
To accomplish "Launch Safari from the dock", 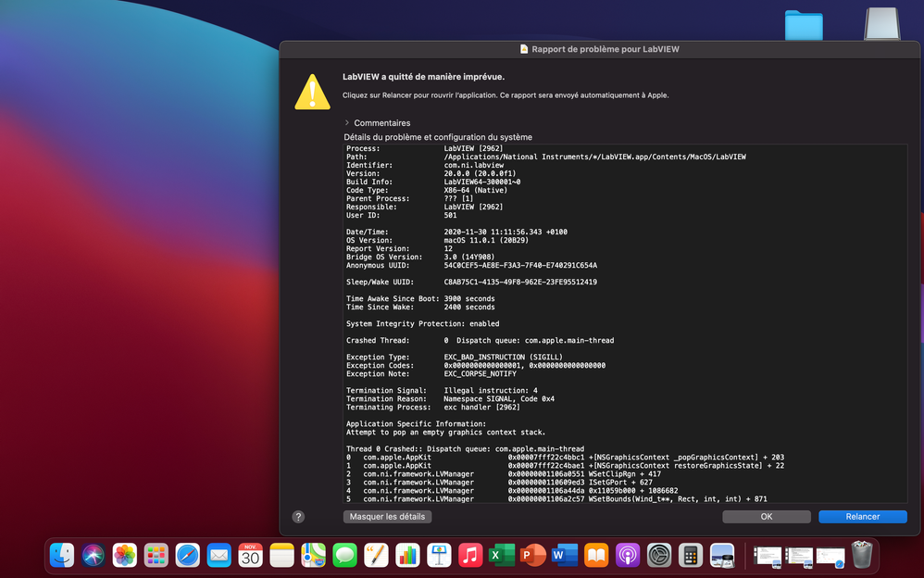I will [x=187, y=555].
